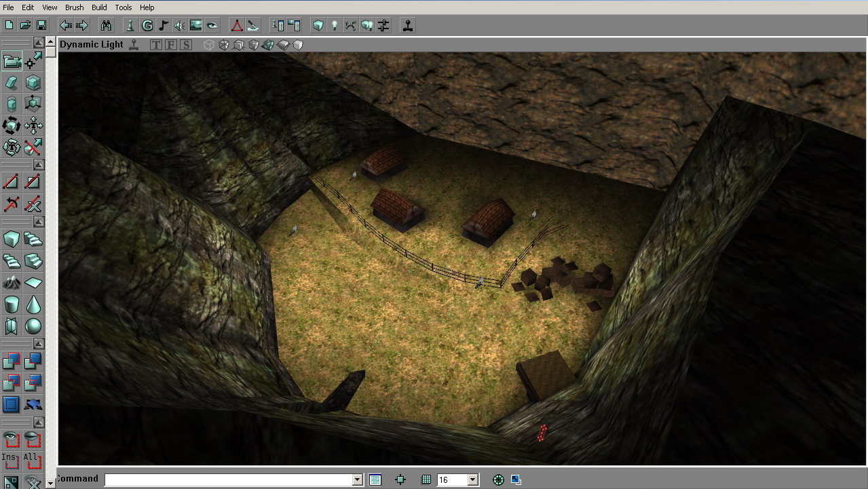Switch viewport to Top view (T)
This screenshot has height=489, width=868.
click(156, 45)
